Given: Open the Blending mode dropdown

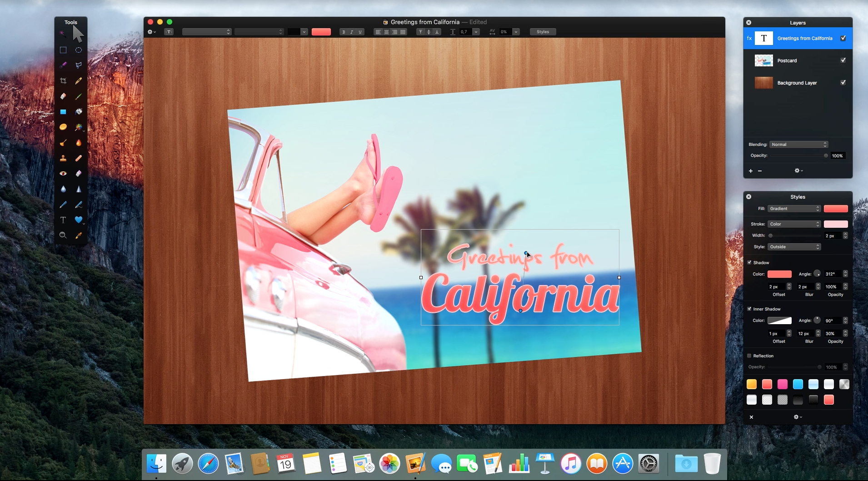Looking at the screenshot, I should (798, 144).
